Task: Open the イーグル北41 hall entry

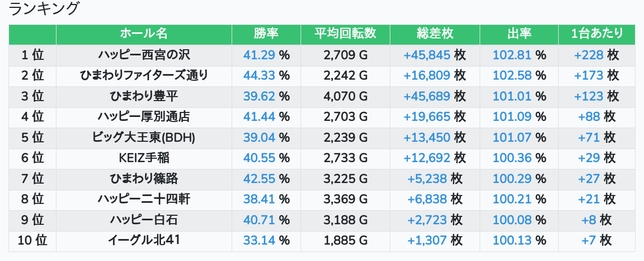Action: tap(143, 240)
